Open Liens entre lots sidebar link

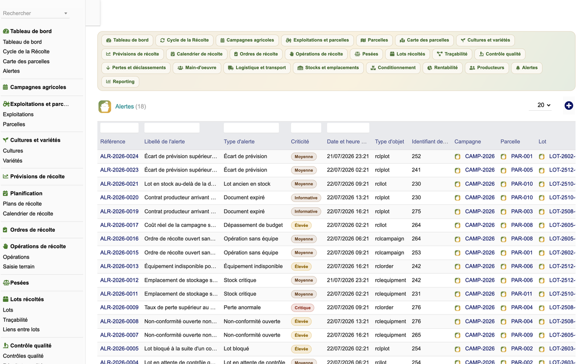21,330
